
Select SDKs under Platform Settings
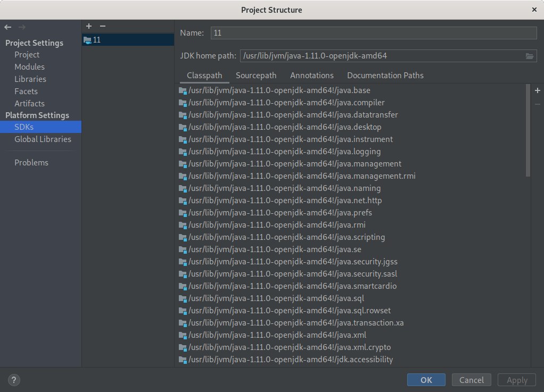pyautogui.click(x=40, y=127)
